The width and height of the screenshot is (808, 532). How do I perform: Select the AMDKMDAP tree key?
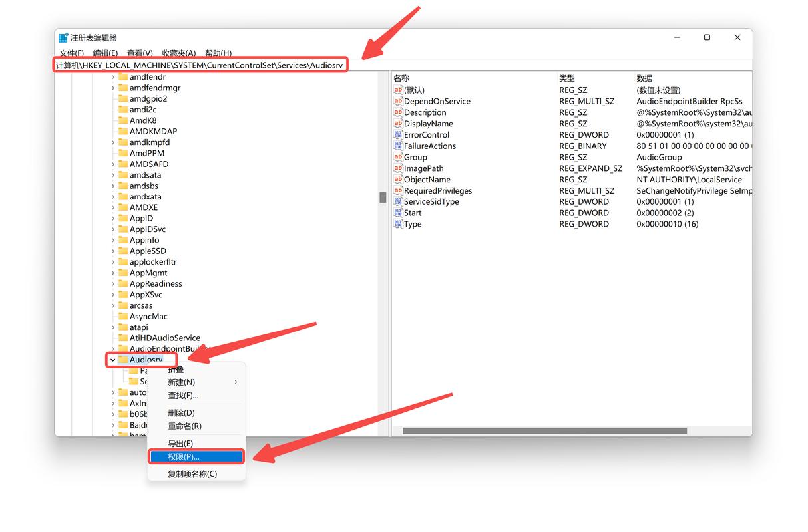point(153,131)
